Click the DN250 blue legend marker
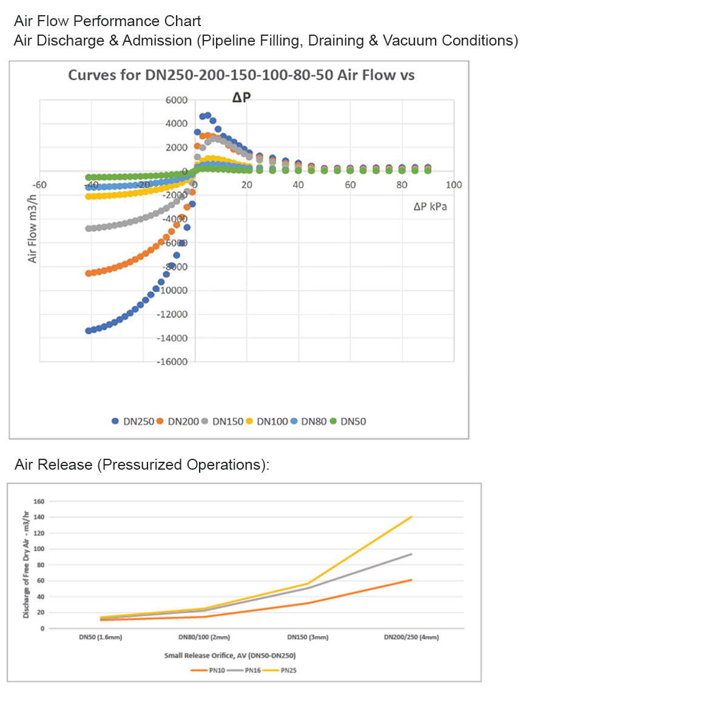Viewport: 728px width, 710px height. (x=115, y=421)
